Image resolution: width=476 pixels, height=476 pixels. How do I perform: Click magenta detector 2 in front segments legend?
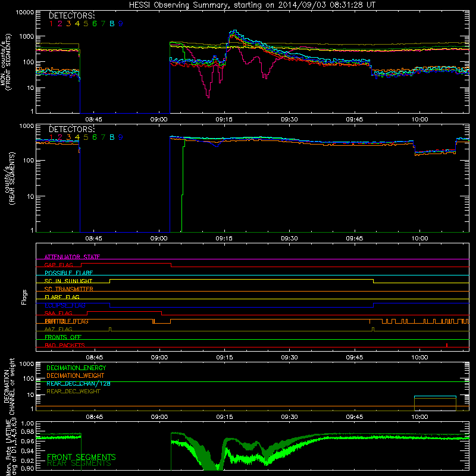pos(60,24)
